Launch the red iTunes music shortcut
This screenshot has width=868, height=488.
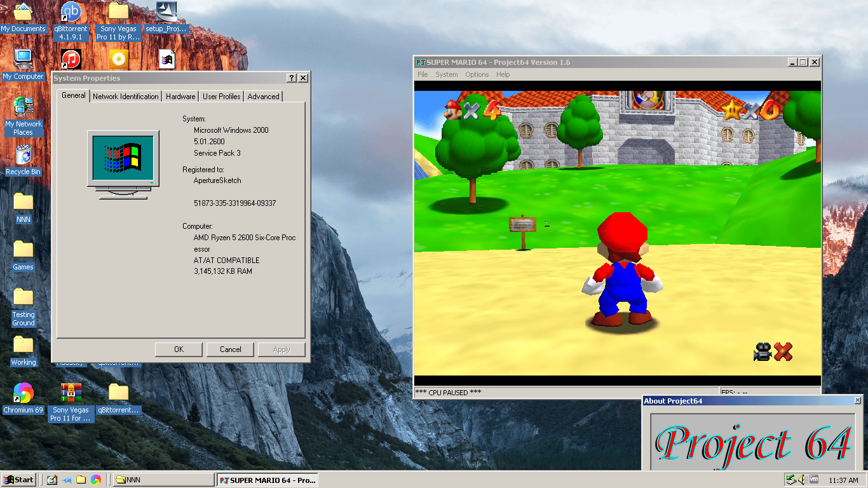[x=71, y=60]
